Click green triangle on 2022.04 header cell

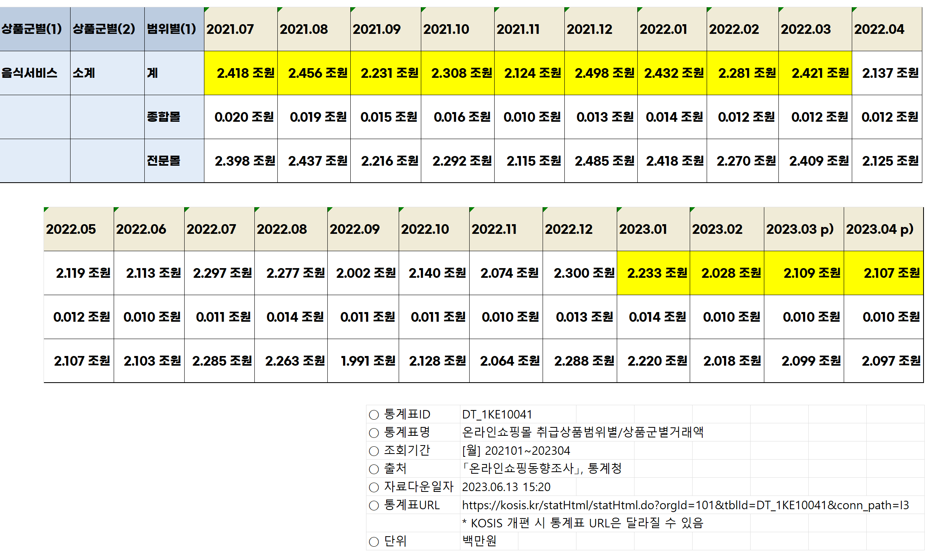[x=854, y=9]
